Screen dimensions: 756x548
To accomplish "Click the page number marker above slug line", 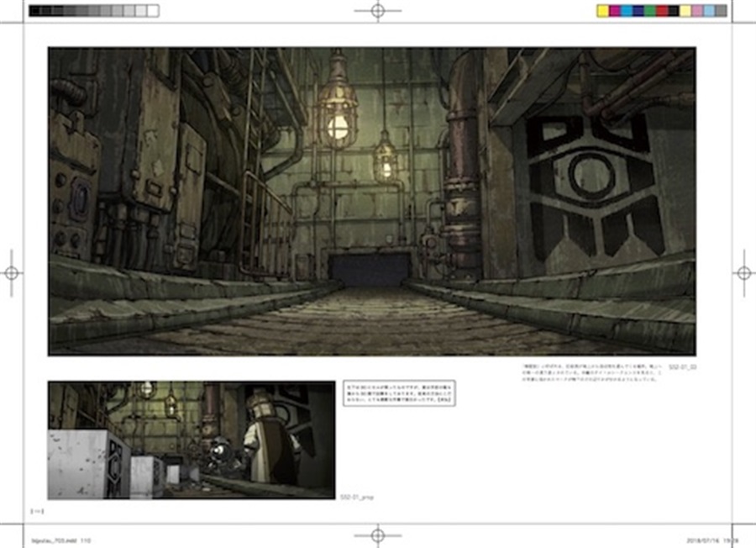I will click(37, 511).
